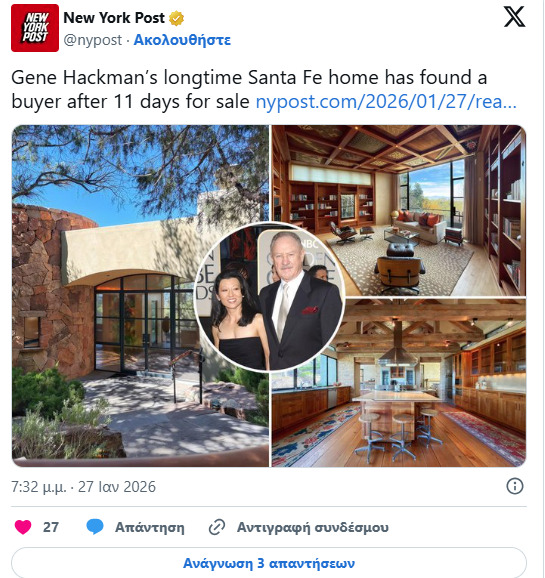Screen dimensions: 545x578
Task: Open the house exterior entrance photo
Action: 103,296
